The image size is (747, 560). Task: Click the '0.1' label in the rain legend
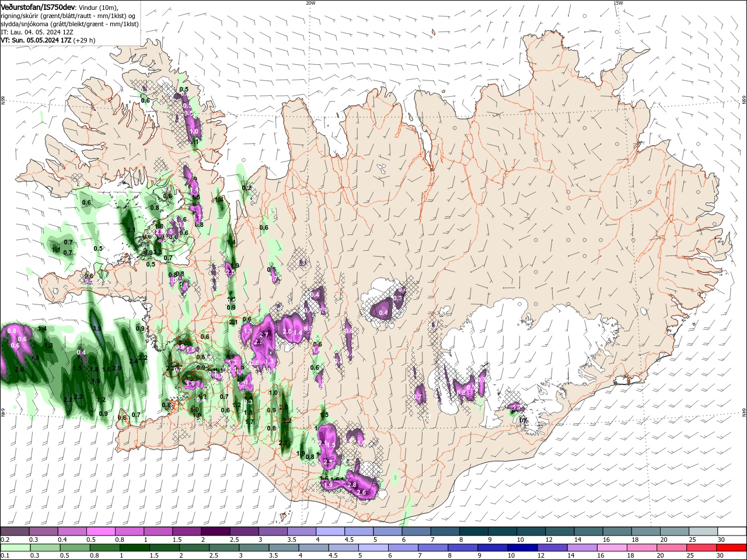(5, 556)
